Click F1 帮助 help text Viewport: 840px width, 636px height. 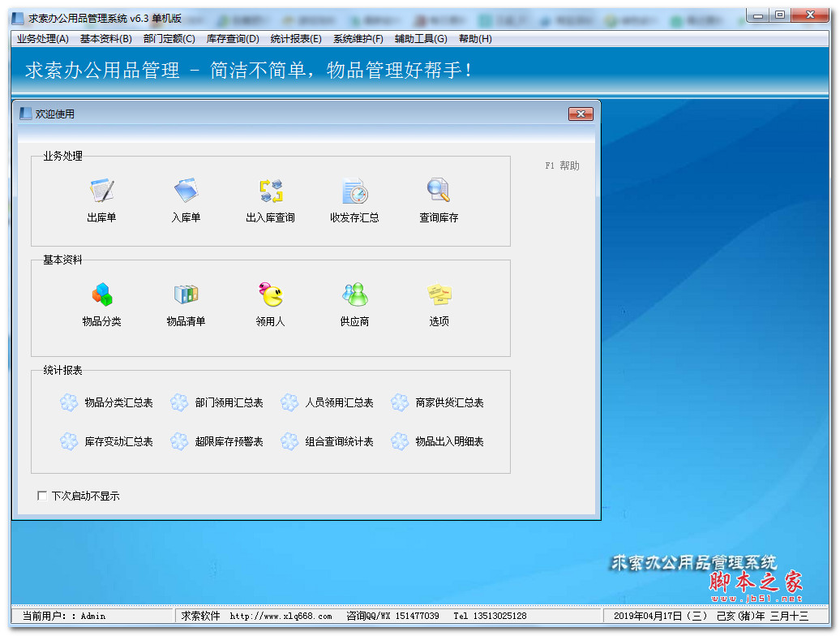point(562,165)
